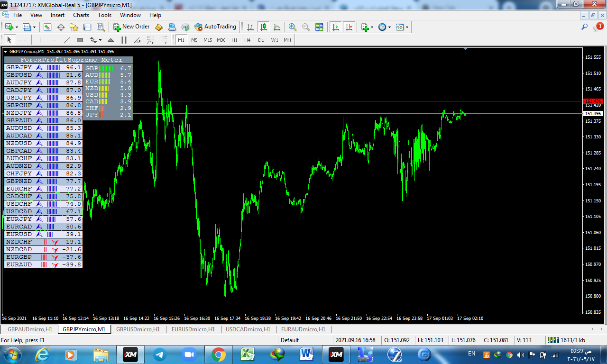Viewport: 607px width, 364px height.
Task: Toggle chart Auto Scroll icon
Action: (x=336, y=27)
